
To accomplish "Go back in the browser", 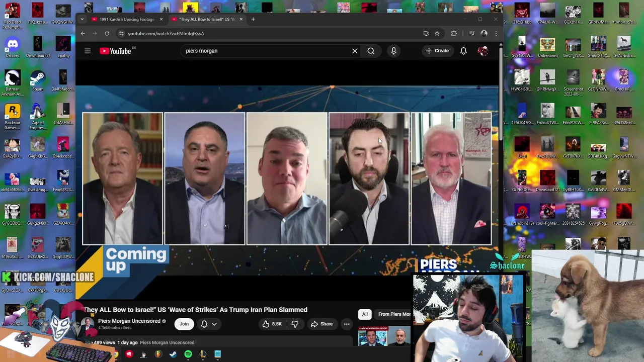I will tap(83, 33).
